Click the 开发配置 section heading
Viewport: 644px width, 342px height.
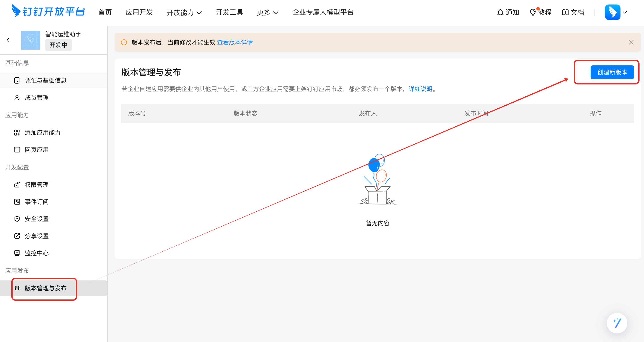[x=17, y=167]
